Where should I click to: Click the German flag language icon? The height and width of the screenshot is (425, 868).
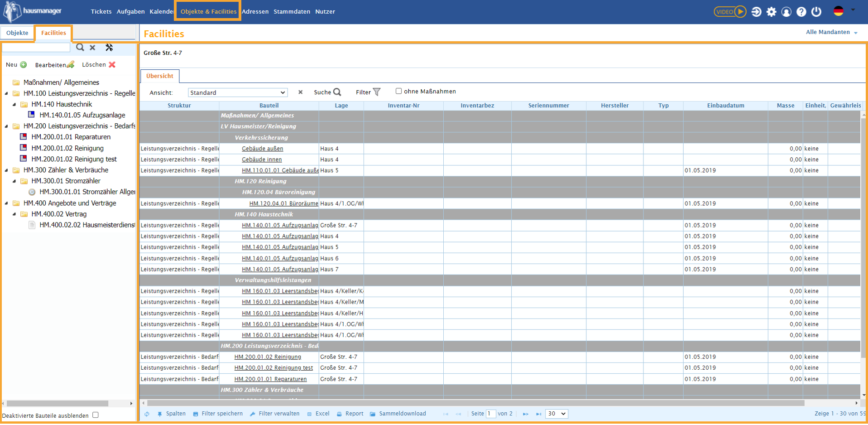click(x=839, y=11)
